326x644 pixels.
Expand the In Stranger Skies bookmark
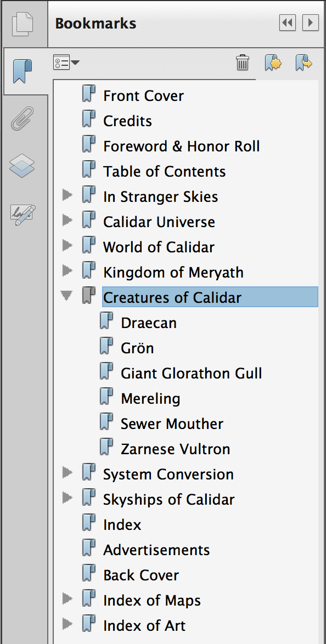[x=67, y=195]
